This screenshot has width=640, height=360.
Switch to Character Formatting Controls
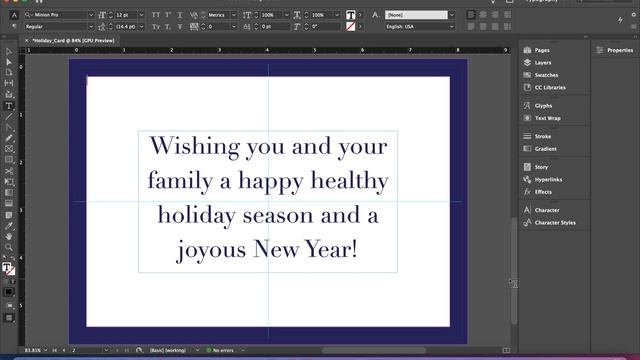pyautogui.click(x=14, y=15)
